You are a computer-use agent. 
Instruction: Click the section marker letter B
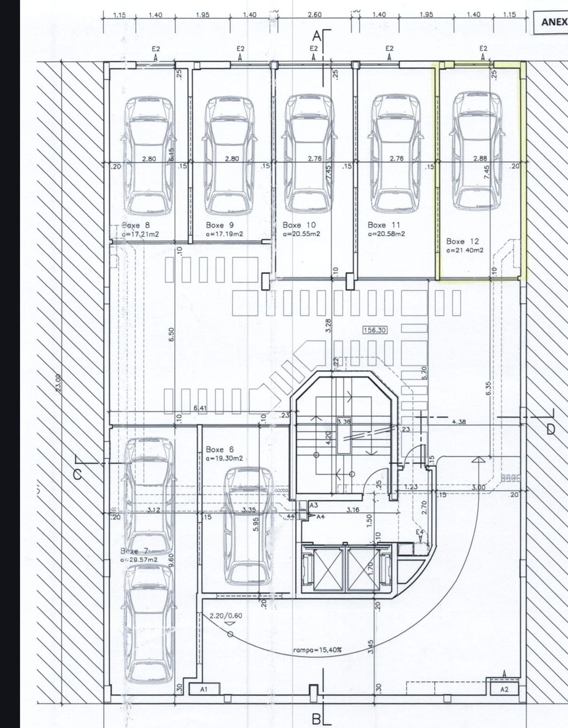[x=316, y=719]
